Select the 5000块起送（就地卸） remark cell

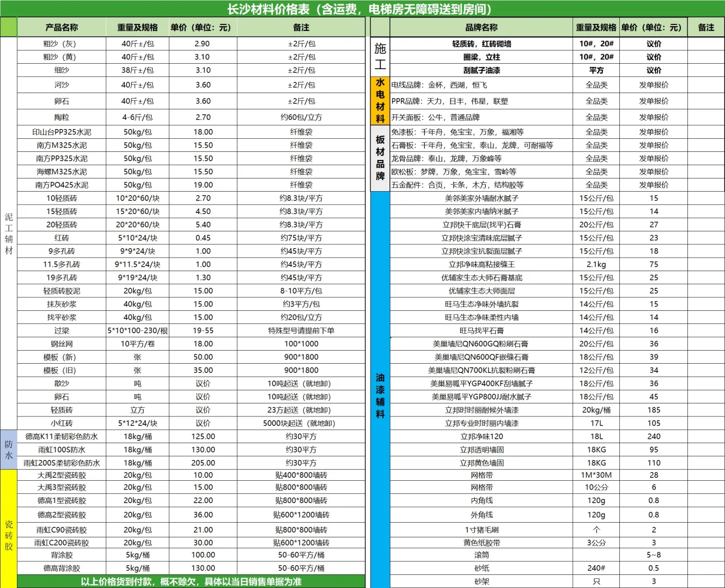pos(301,423)
